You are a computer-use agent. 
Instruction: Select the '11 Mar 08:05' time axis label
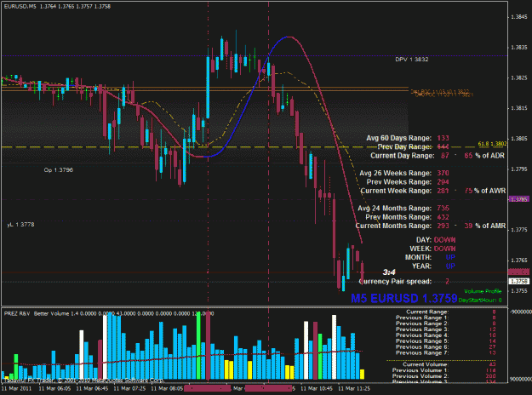pyautogui.click(x=167, y=388)
